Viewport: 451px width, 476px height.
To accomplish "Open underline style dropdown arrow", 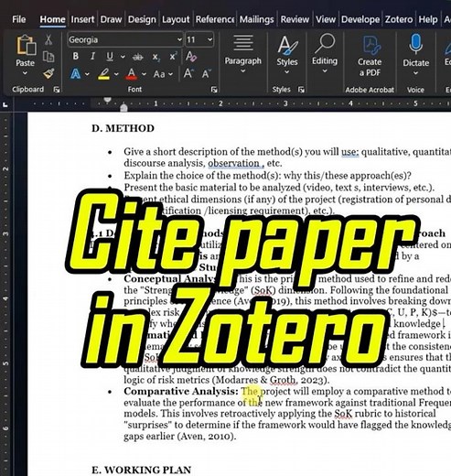I will 123,57.
